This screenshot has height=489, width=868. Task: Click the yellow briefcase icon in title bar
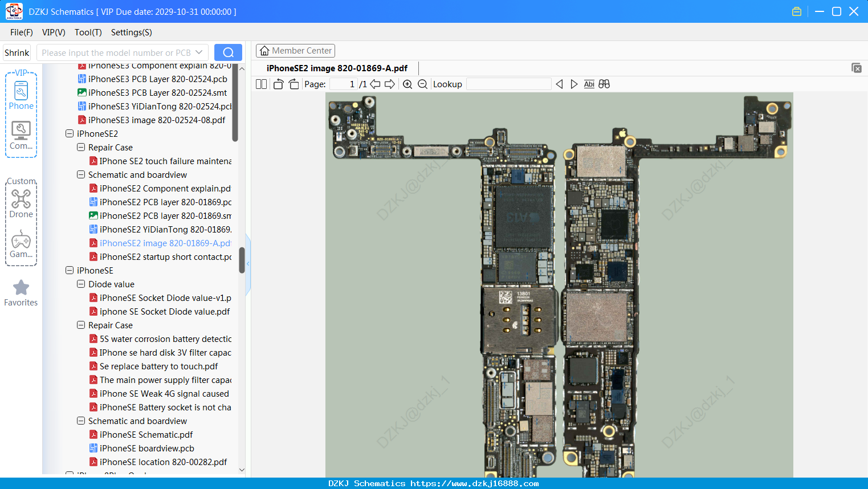pos(797,11)
